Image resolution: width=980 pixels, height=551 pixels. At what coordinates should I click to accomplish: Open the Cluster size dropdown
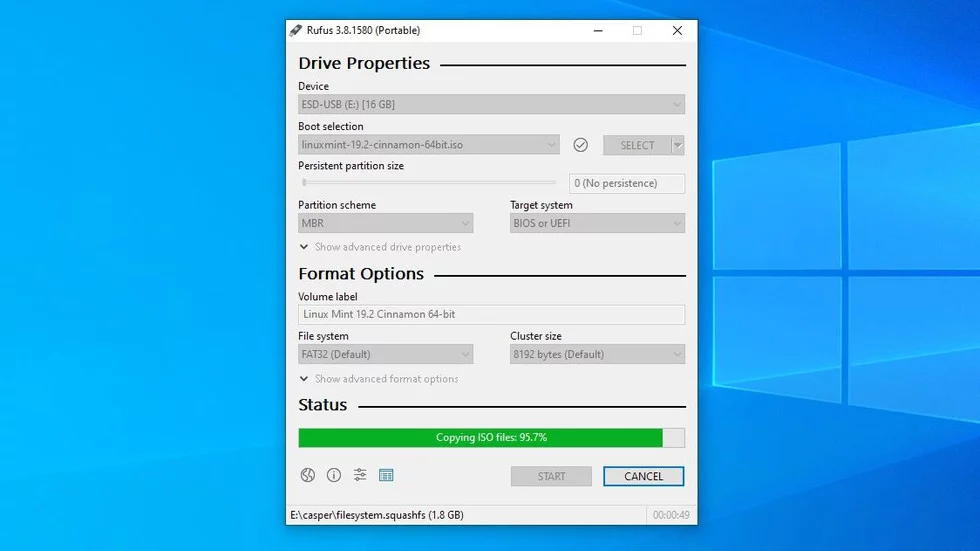pos(598,354)
